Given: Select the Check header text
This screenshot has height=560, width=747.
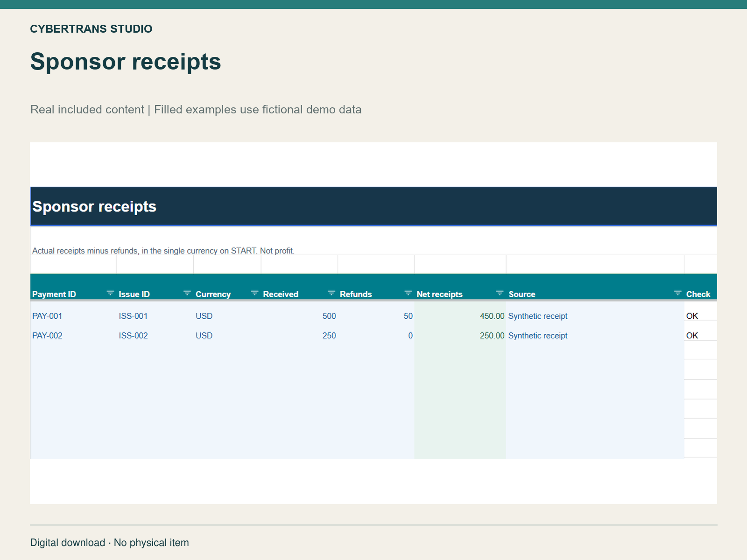Looking at the screenshot, I should pos(698,294).
